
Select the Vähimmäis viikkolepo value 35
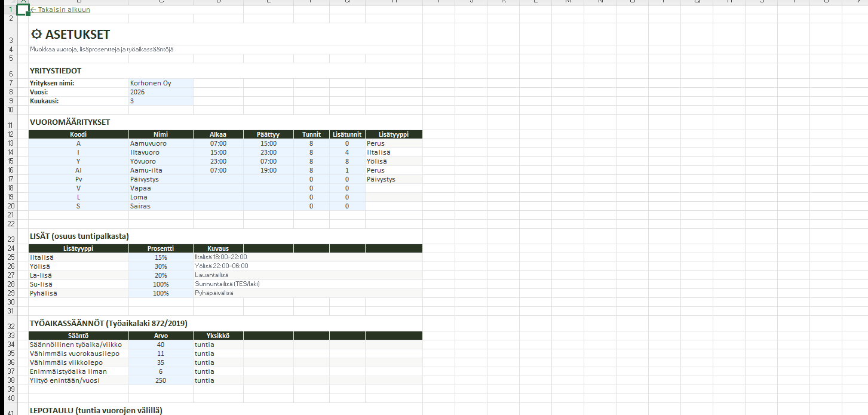tap(161, 362)
